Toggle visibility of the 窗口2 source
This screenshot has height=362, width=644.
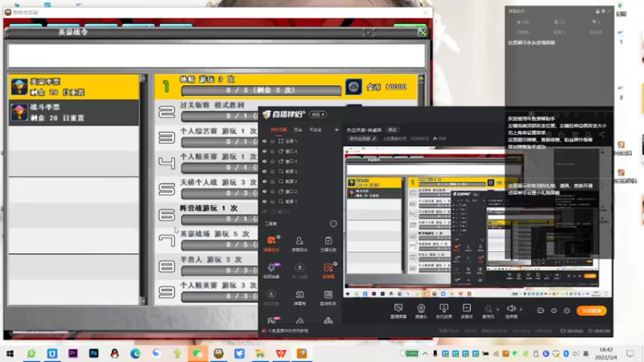(265, 191)
